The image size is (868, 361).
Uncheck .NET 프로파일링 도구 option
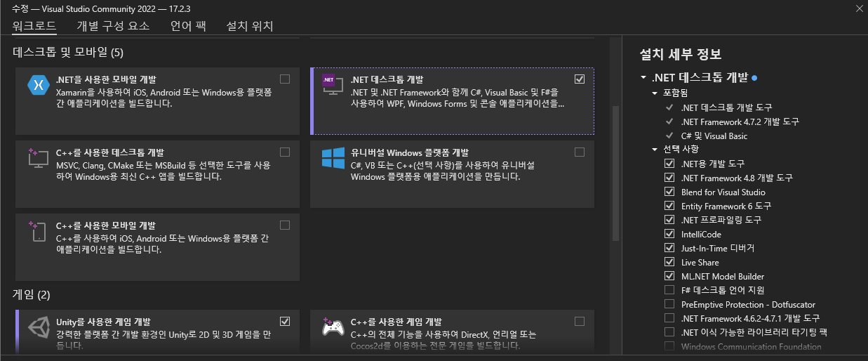pos(669,220)
